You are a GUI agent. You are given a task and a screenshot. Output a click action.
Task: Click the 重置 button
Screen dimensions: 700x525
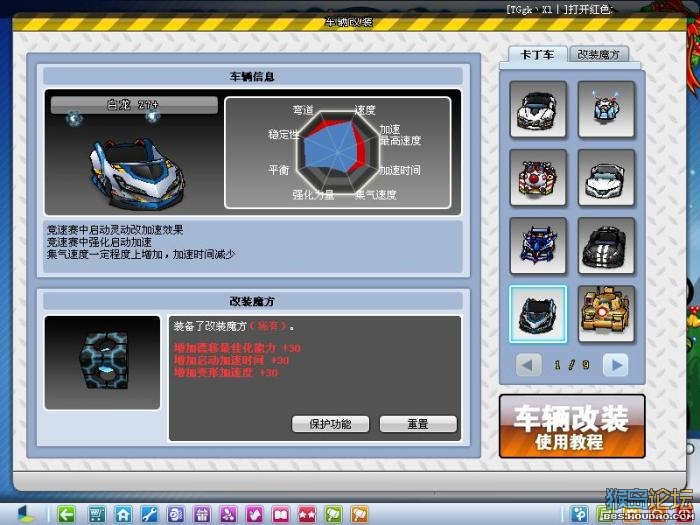coord(418,424)
